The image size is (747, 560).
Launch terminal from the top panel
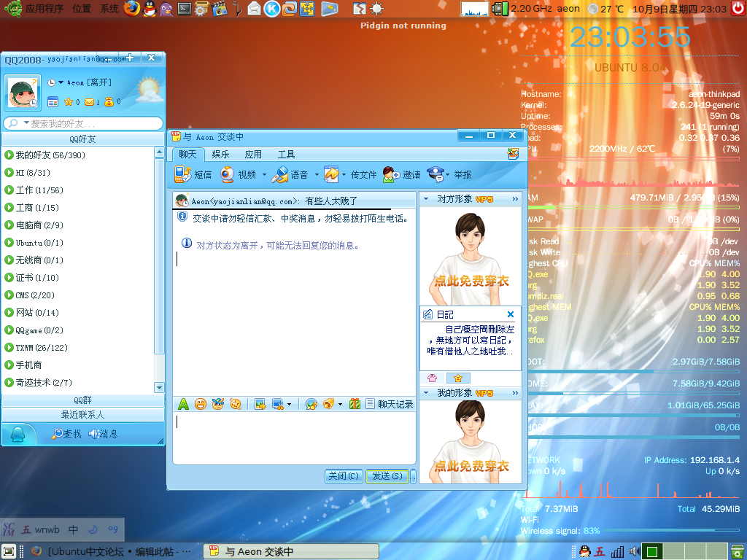pos(185,8)
